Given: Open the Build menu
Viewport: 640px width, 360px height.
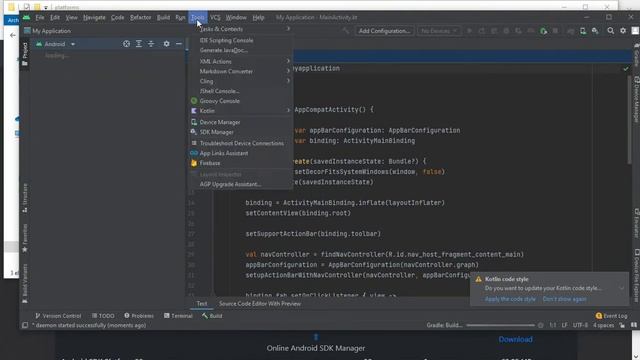Looking at the screenshot, I should click(163, 18).
